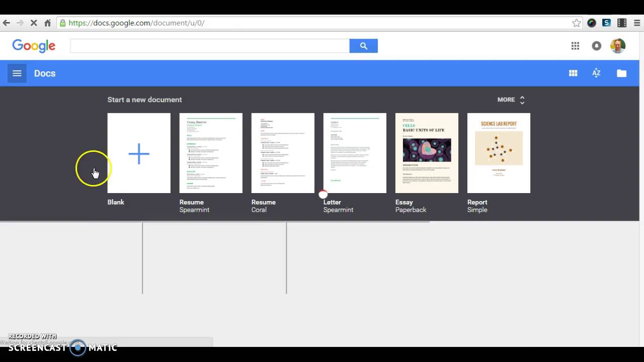The width and height of the screenshot is (644, 362).
Task: Choose Essay Paperback template
Action: coord(427,153)
